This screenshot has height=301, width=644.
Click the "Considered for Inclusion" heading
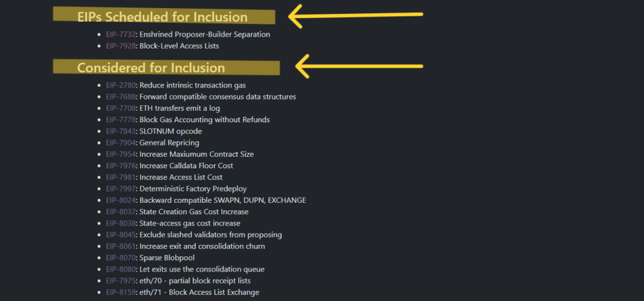151,67
